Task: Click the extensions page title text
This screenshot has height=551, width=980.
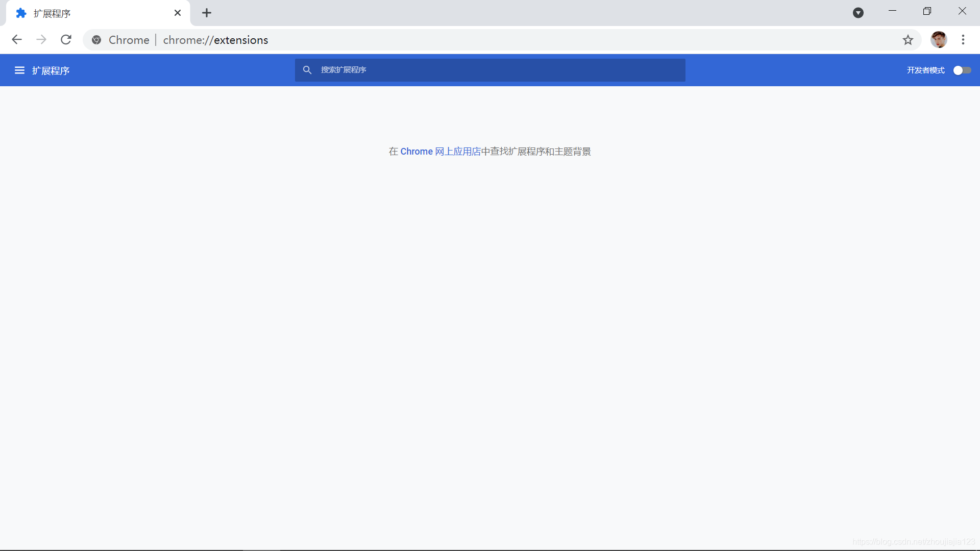Action: (51, 71)
